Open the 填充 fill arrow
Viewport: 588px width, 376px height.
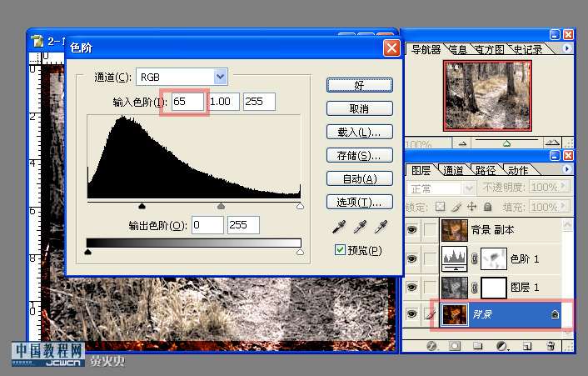(x=564, y=207)
